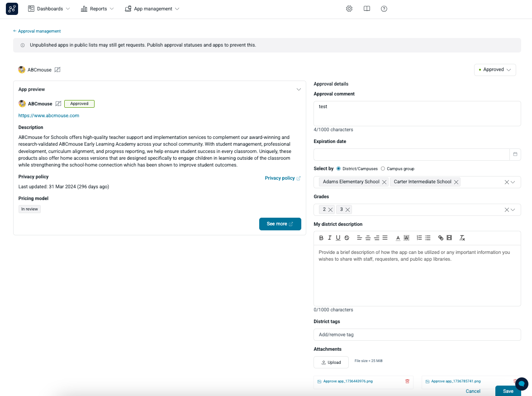Select the strikethrough formatting icon

pyautogui.click(x=347, y=238)
